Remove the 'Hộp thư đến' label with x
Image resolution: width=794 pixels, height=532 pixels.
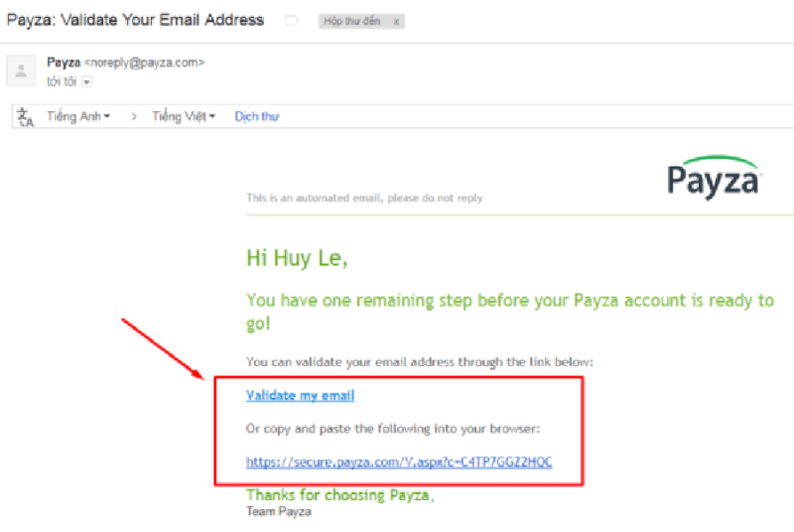pos(396,22)
